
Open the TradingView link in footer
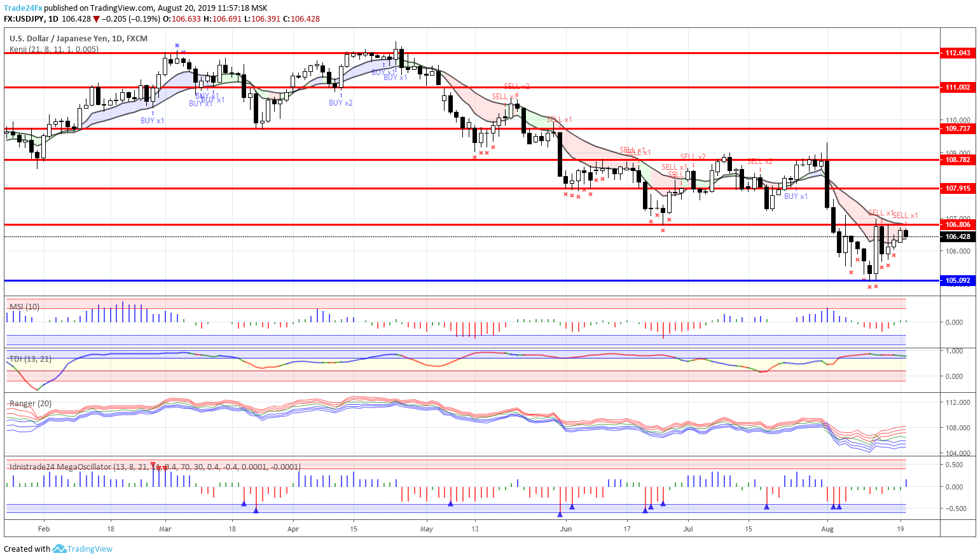point(90,549)
